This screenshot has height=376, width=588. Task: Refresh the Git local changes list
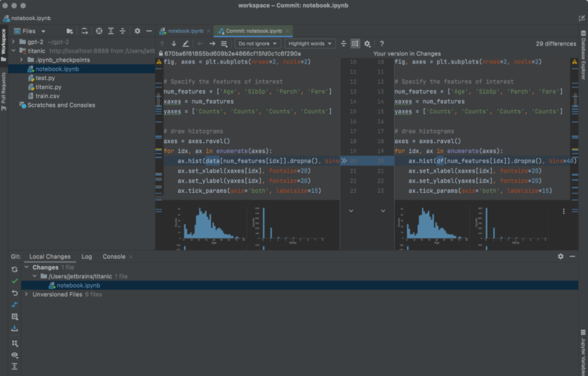(15, 269)
